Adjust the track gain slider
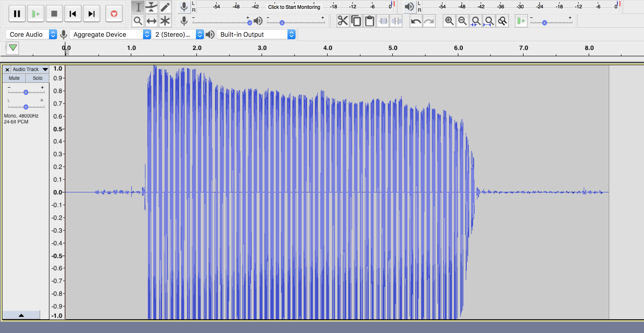Image resolution: width=644 pixels, height=333 pixels. pyautogui.click(x=26, y=92)
